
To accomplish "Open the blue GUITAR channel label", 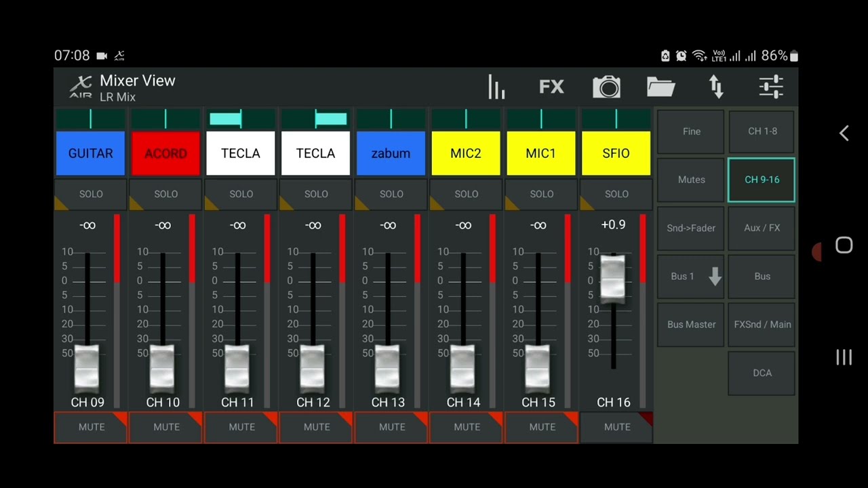I will [x=90, y=154].
